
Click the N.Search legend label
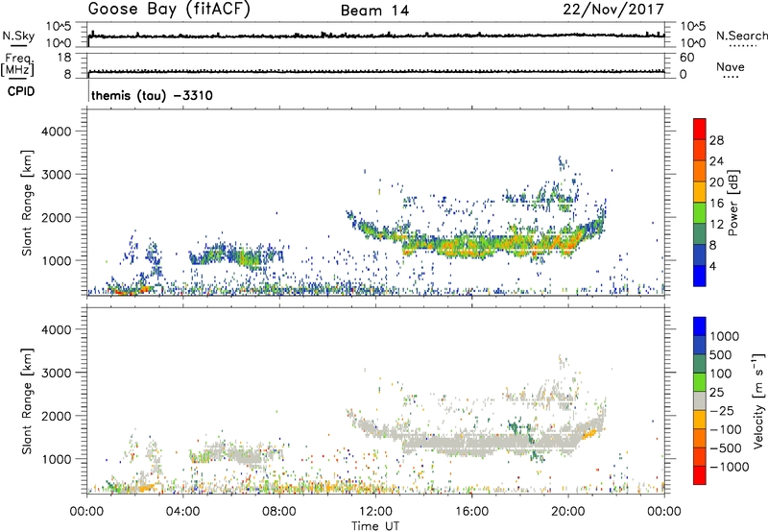[x=741, y=36]
